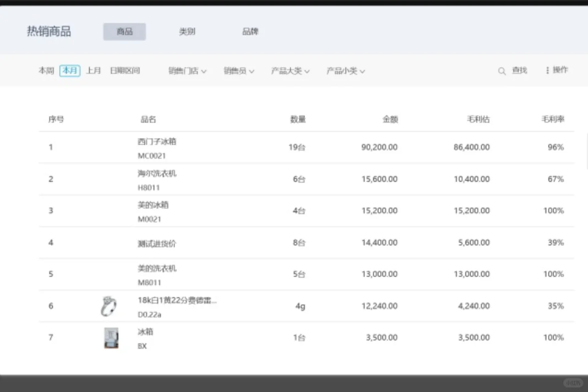Screen dimensions: 588x392
Task: Click margin 35% in the ring row
Action: tap(556, 306)
